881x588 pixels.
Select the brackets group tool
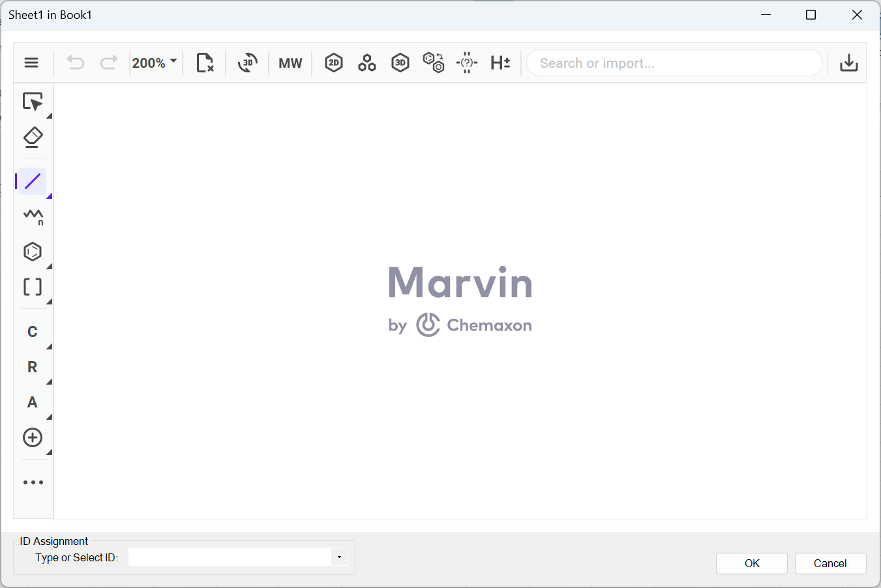pyautogui.click(x=33, y=287)
